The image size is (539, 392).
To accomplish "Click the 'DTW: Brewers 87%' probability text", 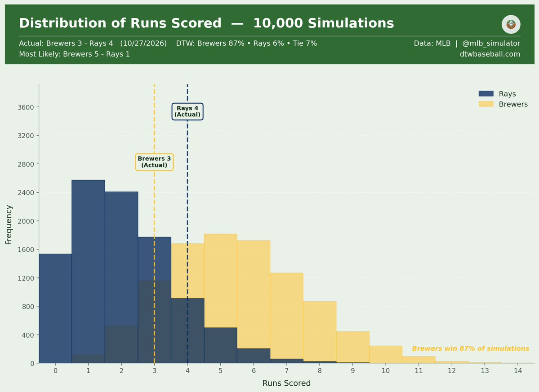I will pos(210,43).
